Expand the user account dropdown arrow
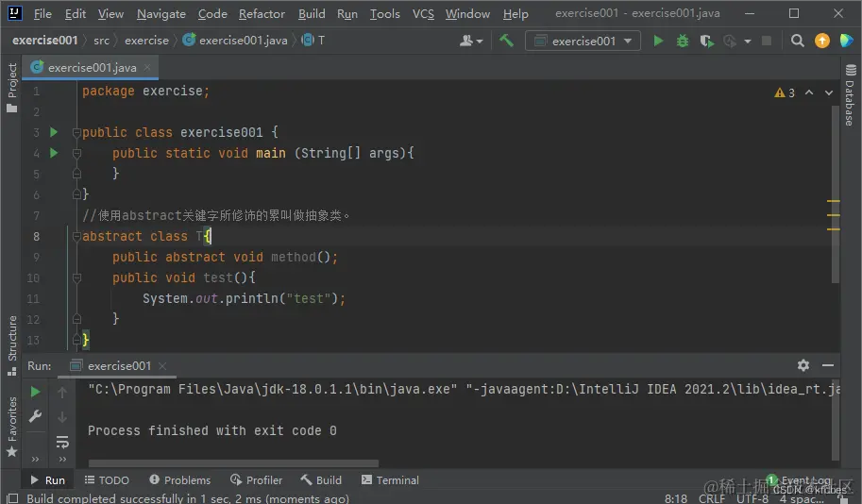 (x=480, y=42)
